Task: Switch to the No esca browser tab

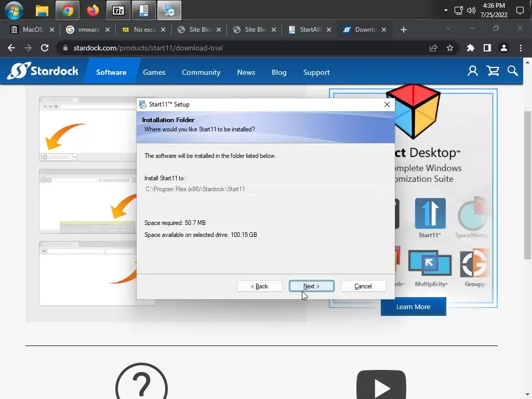Action: coord(143,30)
